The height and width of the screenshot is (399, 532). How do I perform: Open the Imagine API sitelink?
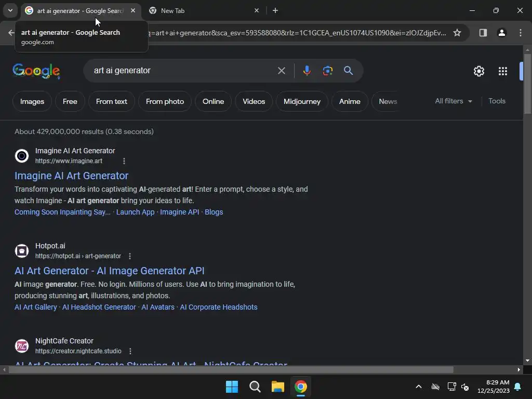179,212
